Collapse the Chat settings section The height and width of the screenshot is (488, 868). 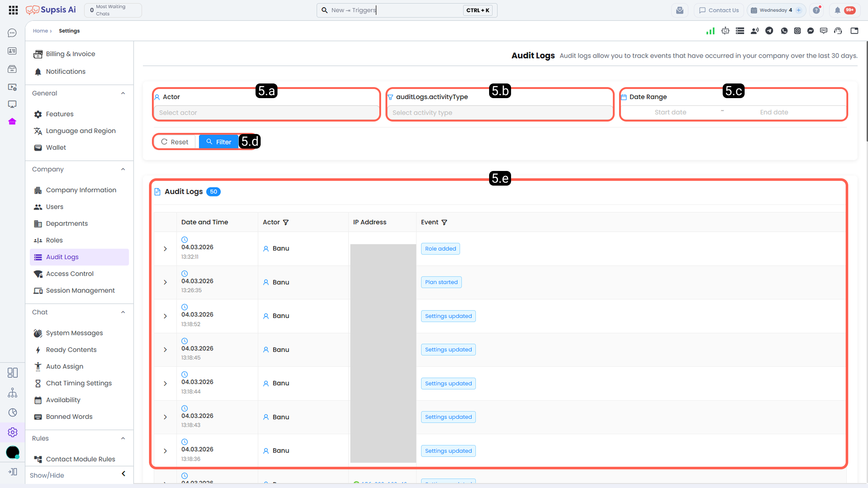[x=123, y=312]
